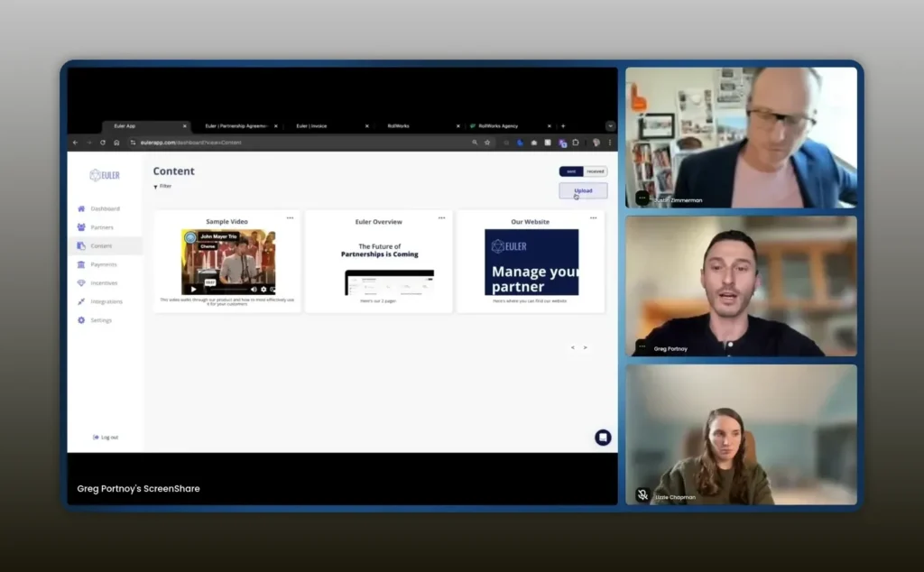Open the Sample Video card options menu

pos(290,217)
